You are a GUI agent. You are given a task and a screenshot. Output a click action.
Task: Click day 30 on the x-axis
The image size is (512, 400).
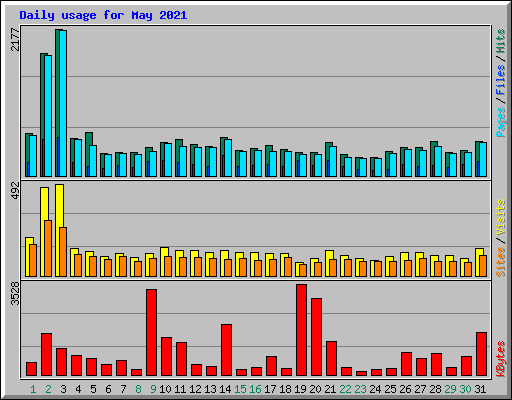(x=465, y=389)
